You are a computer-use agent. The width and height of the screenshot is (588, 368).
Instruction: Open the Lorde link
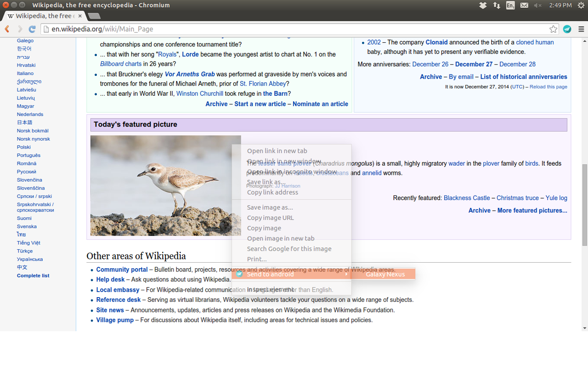190,54
